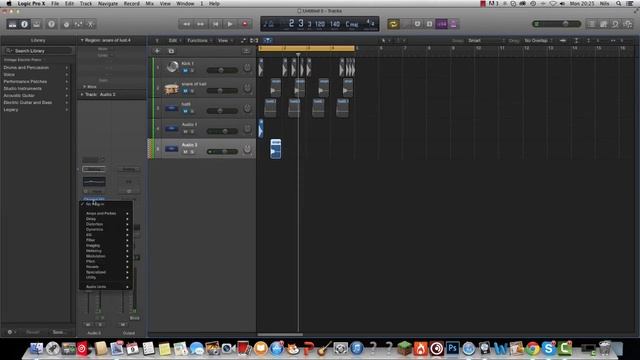640x360 pixels.
Task: Open the Snap dropdown set to Smart
Action: coord(486,40)
